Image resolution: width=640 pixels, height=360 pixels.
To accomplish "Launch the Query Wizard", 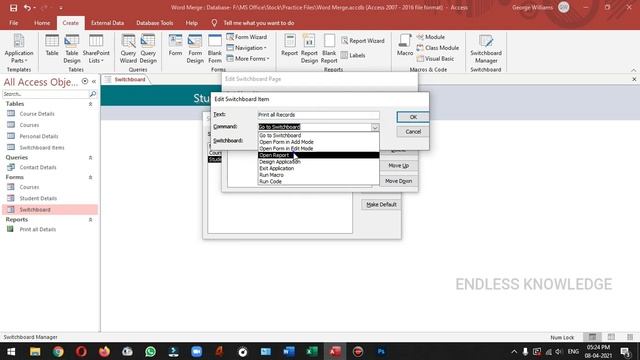I will [128, 49].
